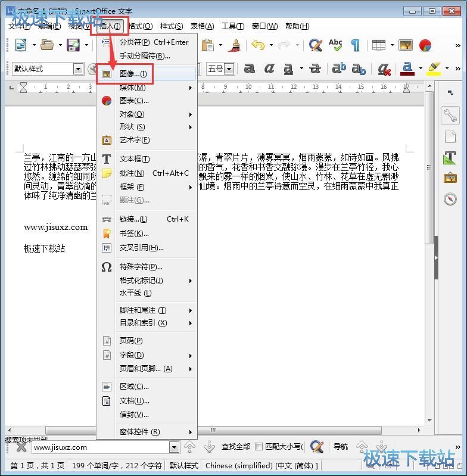This screenshot has width=467, height=476.
Task: Apply the dark red font color
Action: tap(407, 69)
